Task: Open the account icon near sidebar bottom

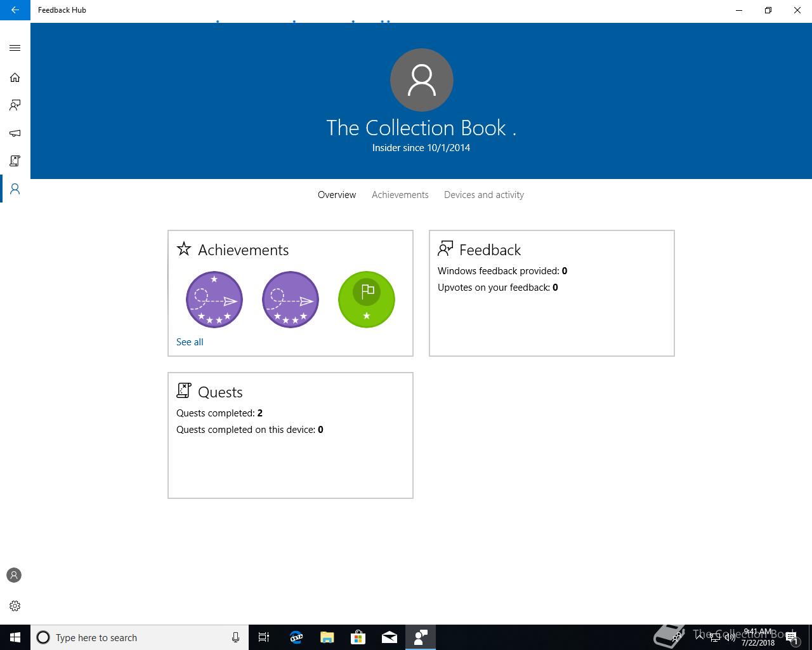Action: [x=14, y=575]
